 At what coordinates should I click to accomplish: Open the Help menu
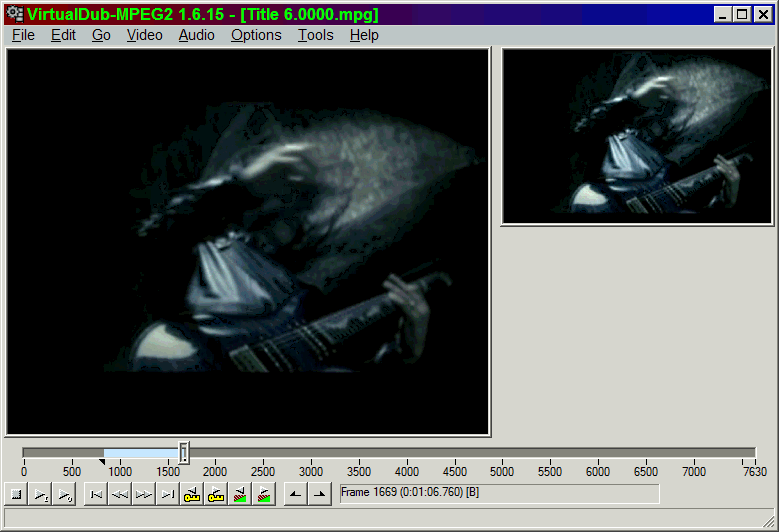364,35
